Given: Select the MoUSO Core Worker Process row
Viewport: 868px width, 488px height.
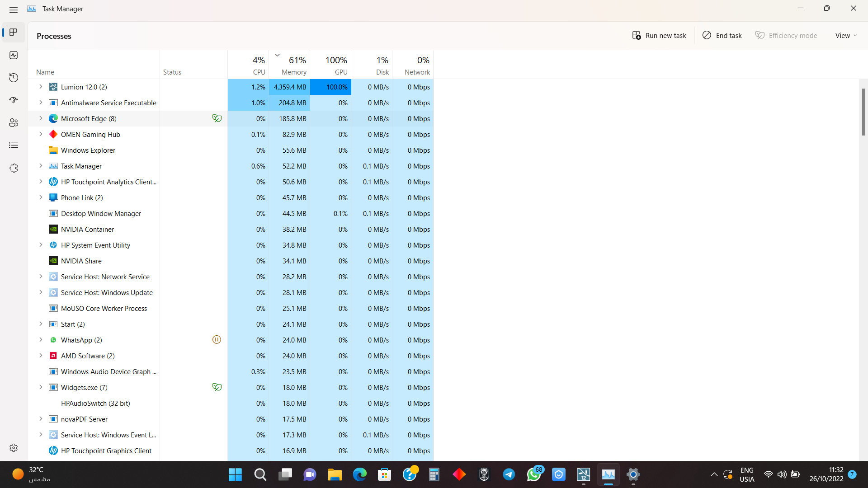Looking at the screenshot, I should tap(231, 308).
